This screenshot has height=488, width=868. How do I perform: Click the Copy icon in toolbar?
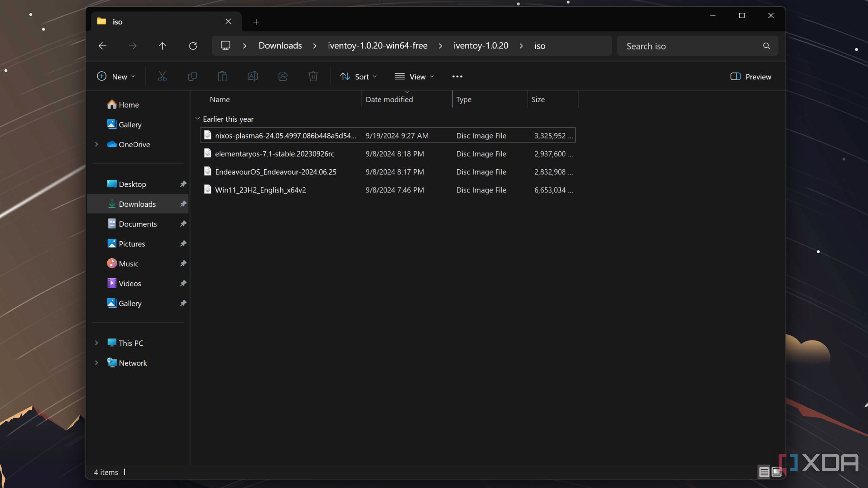(x=192, y=76)
